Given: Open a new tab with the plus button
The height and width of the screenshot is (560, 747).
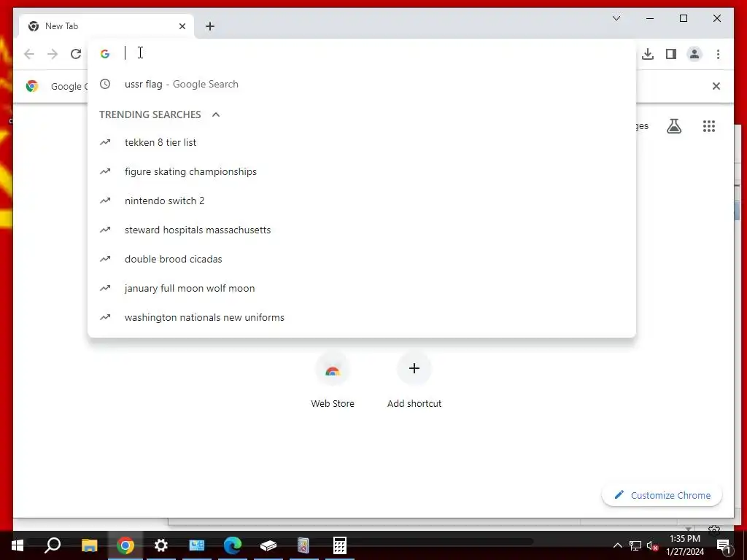Looking at the screenshot, I should pos(210,26).
